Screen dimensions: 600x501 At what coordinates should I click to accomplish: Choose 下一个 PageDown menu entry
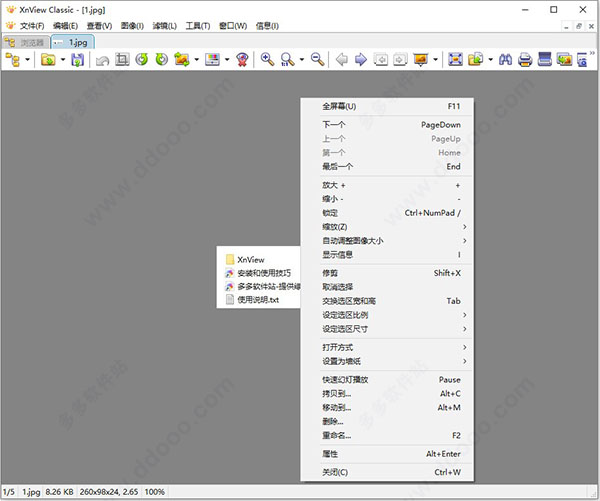pyautogui.click(x=387, y=125)
